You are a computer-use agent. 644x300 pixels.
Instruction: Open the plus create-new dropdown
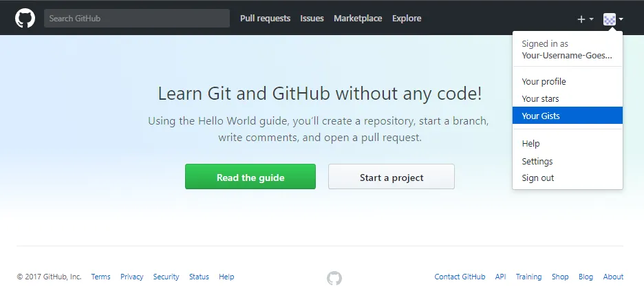click(586, 19)
